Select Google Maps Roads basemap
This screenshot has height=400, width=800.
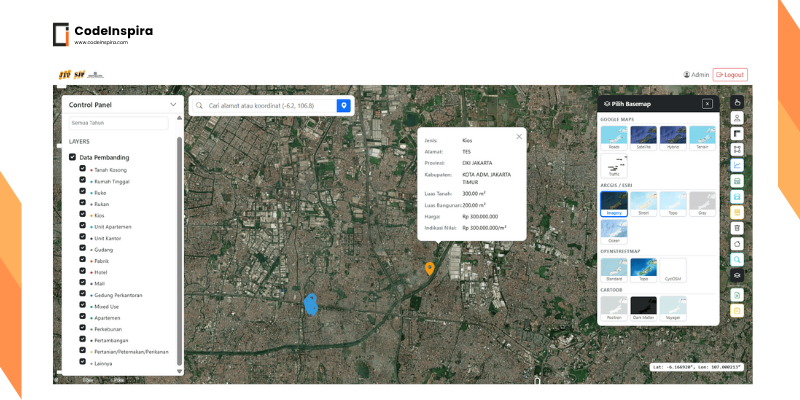coord(614,138)
